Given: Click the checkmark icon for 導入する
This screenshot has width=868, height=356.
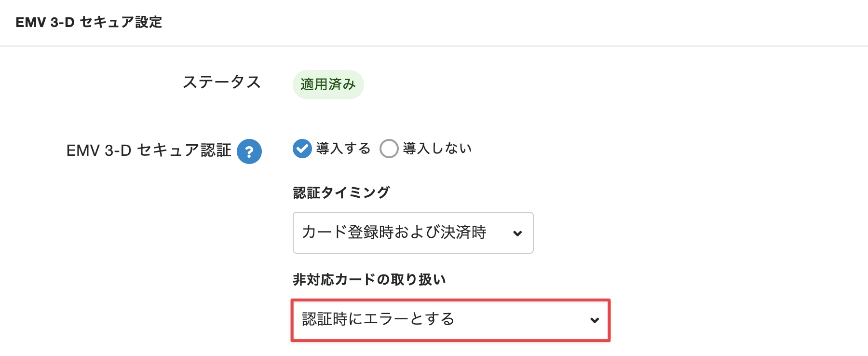Looking at the screenshot, I should point(302,149).
